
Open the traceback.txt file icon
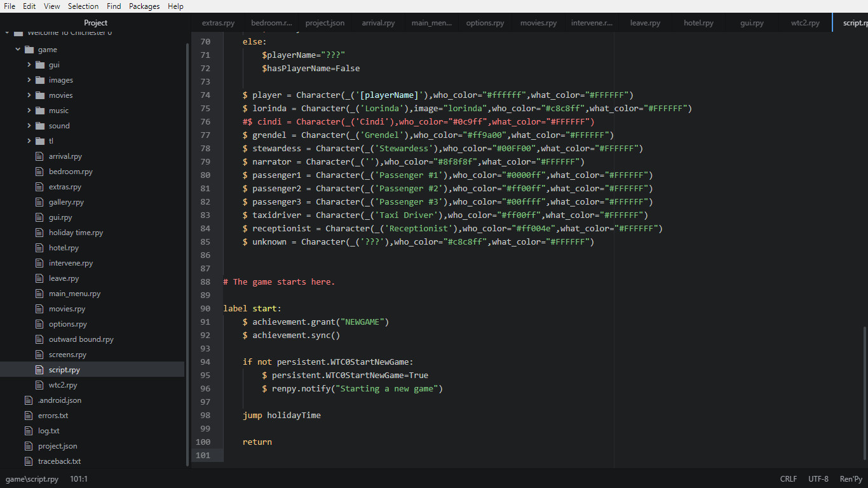27,461
